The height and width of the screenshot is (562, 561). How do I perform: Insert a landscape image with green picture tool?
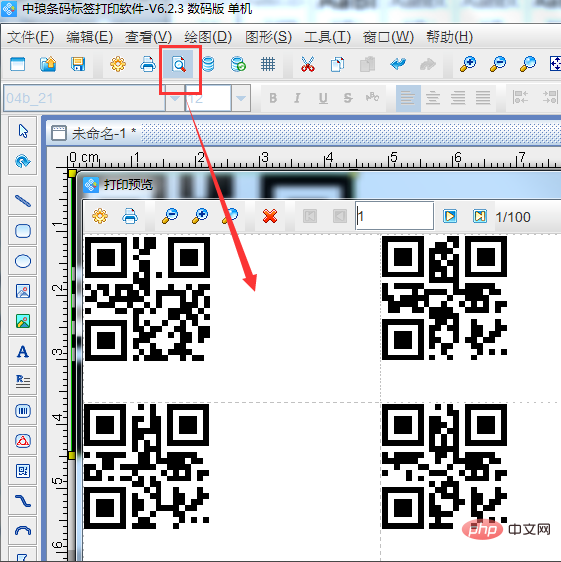pos(23,321)
